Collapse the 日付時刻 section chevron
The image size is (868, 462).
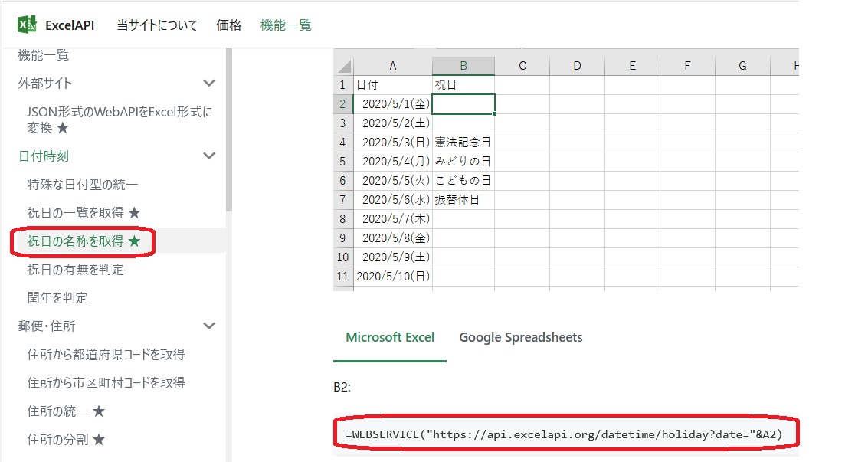click(208, 156)
